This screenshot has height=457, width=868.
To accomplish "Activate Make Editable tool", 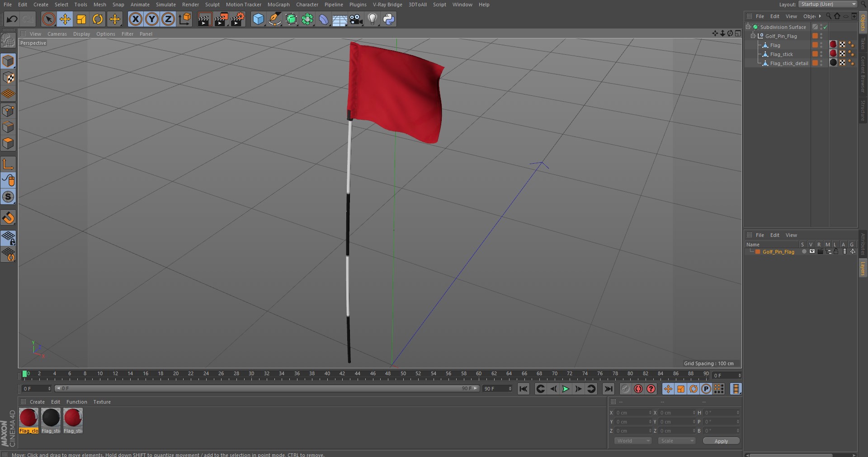I will [8, 41].
